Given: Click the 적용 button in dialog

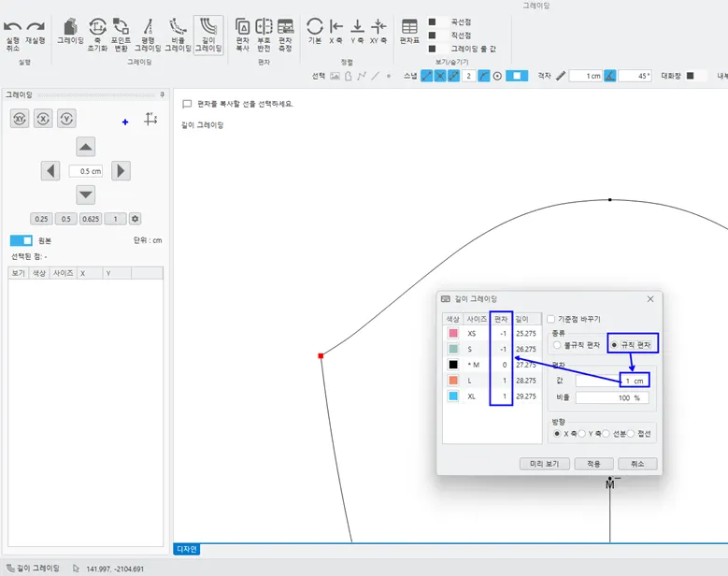Looking at the screenshot, I should (592, 464).
